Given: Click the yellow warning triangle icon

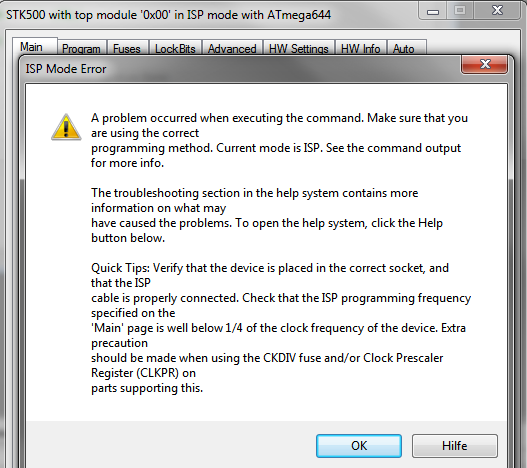Looking at the screenshot, I should [66, 127].
